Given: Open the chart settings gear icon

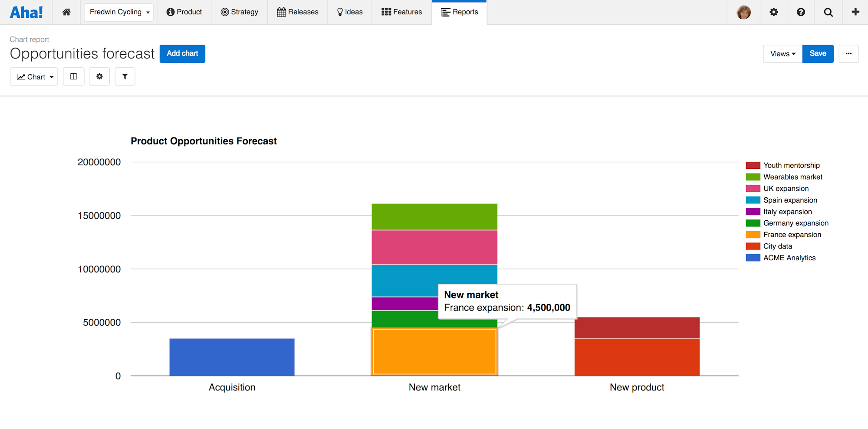Looking at the screenshot, I should pyautogui.click(x=99, y=76).
